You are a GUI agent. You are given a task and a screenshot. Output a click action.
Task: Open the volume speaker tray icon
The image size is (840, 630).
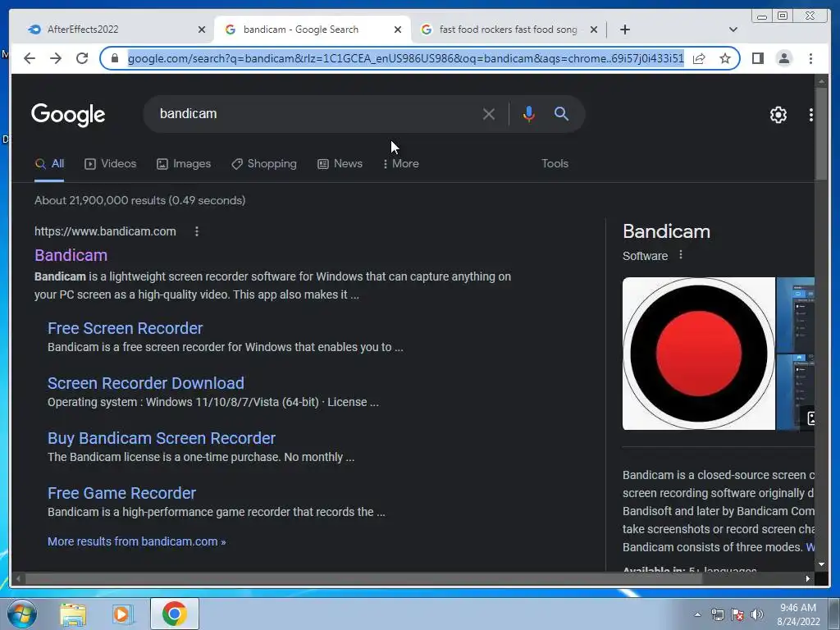756,614
